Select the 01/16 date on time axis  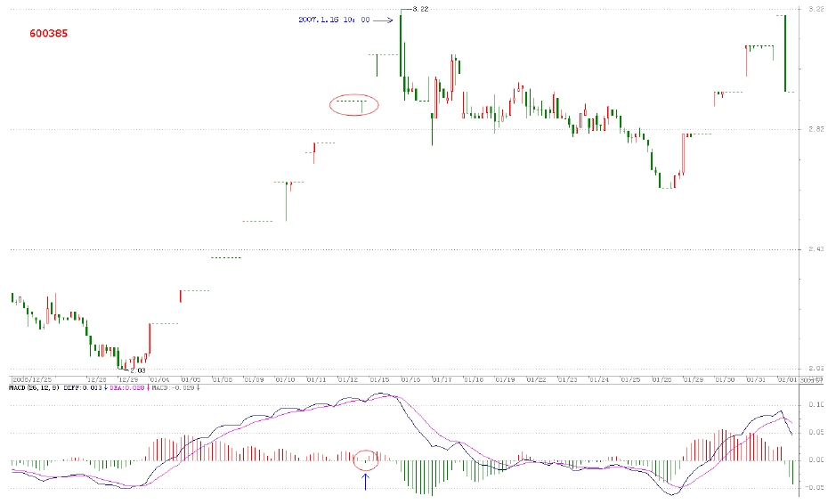(x=410, y=379)
